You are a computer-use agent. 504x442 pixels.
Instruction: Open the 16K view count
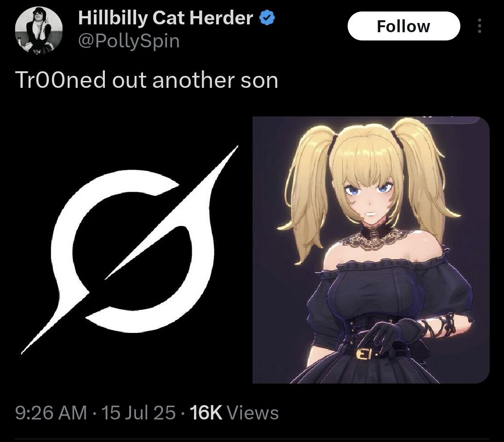coord(206,413)
